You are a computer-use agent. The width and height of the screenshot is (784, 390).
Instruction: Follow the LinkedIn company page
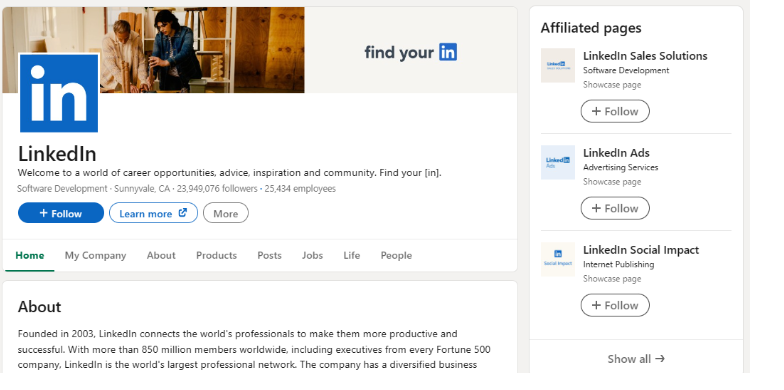click(61, 213)
